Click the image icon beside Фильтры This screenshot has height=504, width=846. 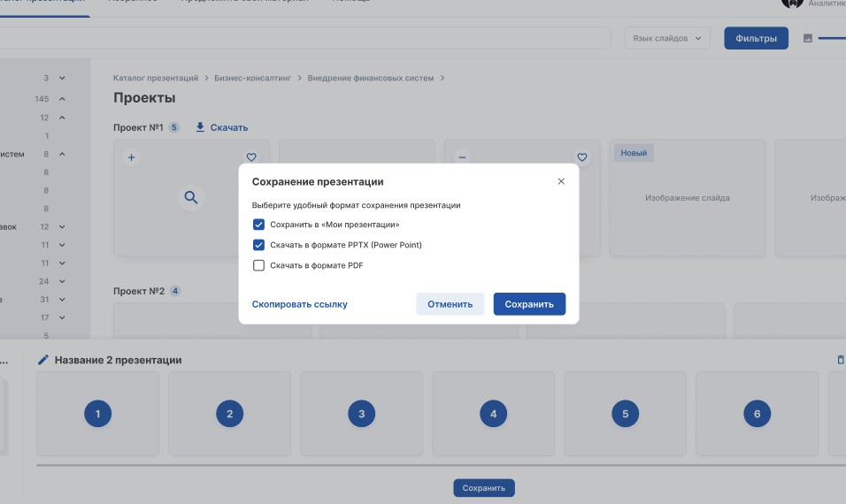click(808, 38)
